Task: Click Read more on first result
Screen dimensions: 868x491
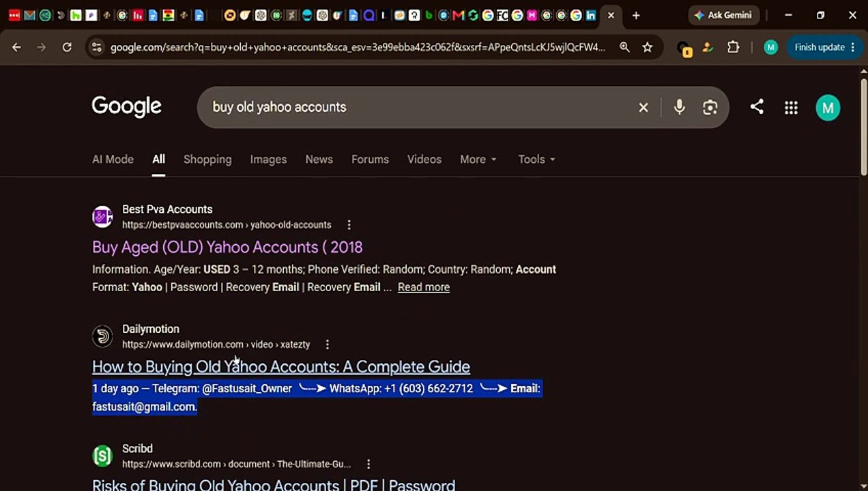Action: pos(424,287)
